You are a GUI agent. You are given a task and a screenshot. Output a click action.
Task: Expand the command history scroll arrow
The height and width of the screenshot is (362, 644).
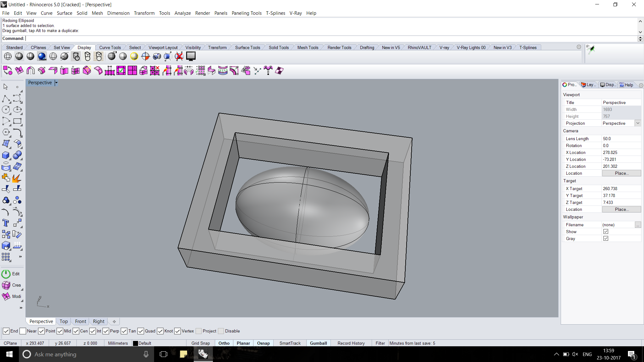pyautogui.click(x=640, y=32)
